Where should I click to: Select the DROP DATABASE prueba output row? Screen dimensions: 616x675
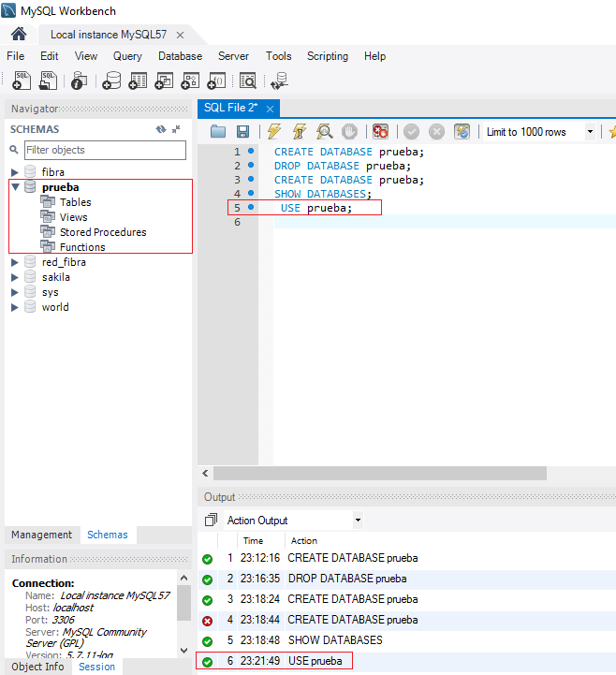(407, 579)
